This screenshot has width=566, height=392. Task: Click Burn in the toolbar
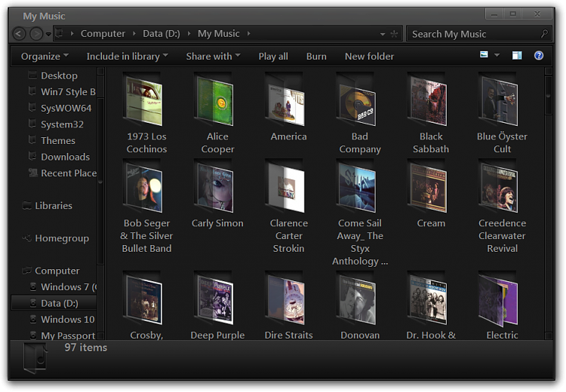[316, 57]
